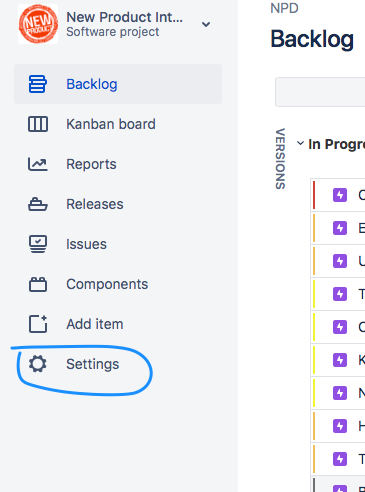
Task: Click the purple epic icon of second issue
Action: [x=340, y=228]
